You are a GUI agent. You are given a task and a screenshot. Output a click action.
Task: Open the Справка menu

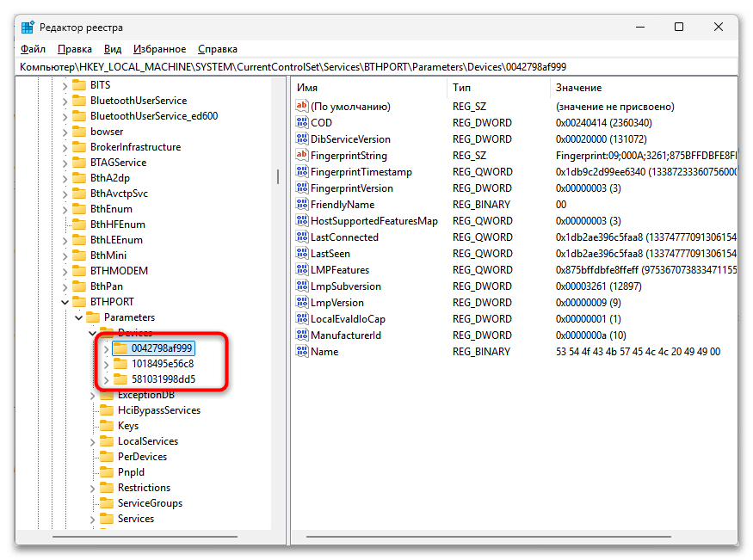tap(218, 49)
